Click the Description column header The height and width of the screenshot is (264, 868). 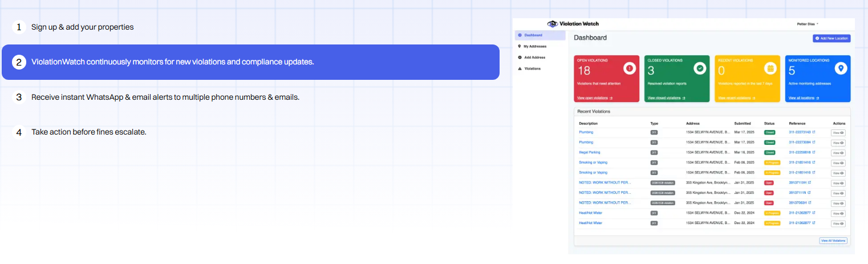(x=589, y=123)
